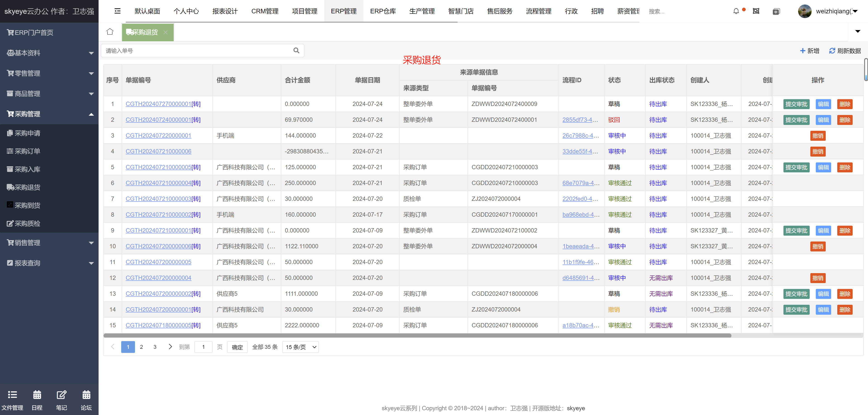Switch to ERP仓库 top menu

[383, 11]
